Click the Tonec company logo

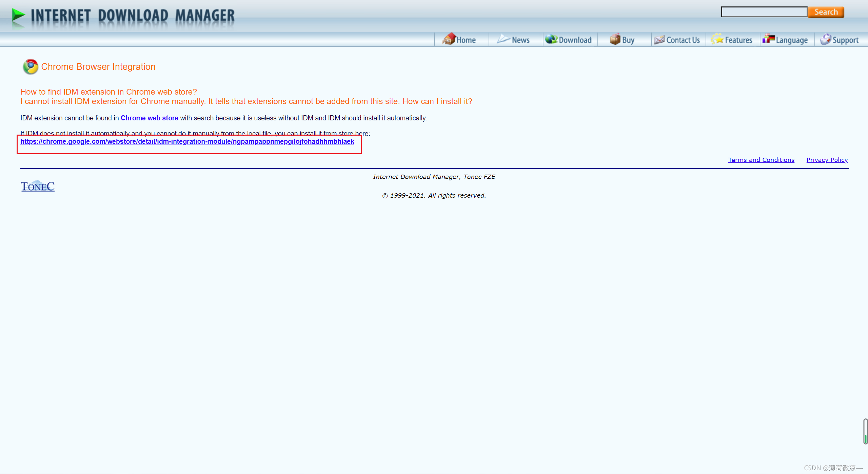(x=37, y=185)
